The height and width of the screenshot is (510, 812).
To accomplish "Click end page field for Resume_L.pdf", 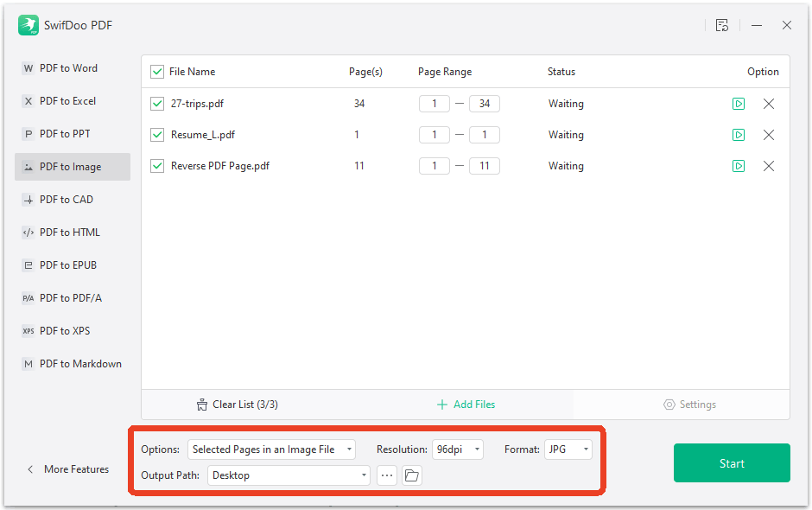I will click(x=485, y=135).
